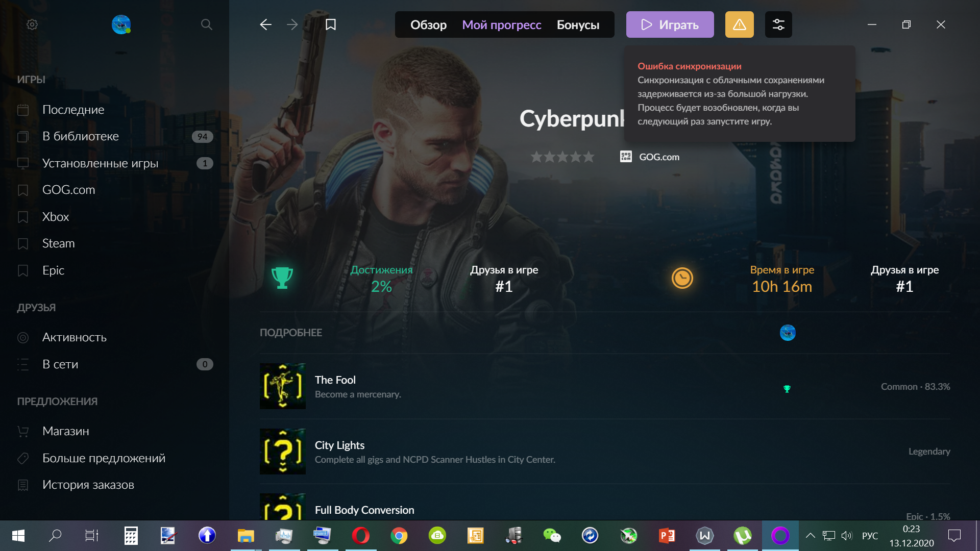Click the orange play time clock icon

(x=682, y=278)
